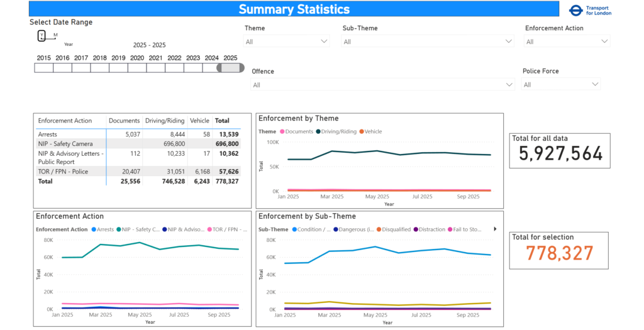The width and height of the screenshot is (644, 330).
Task: Click Vehicle legend marker in Theme chart
Action: pyautogui.click(x=362, y=132)
